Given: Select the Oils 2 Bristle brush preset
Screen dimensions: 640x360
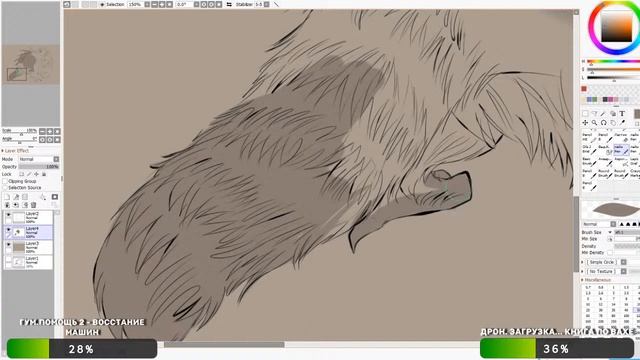Looking at the screenshot, I should click(589, 149).
